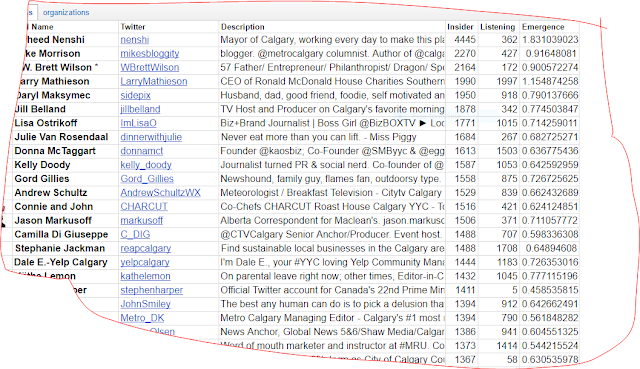Open the JohnSmiley Twitter link
Image resolution: width=640 pixels, height=369 pixels.
click(x=145, y=304)
